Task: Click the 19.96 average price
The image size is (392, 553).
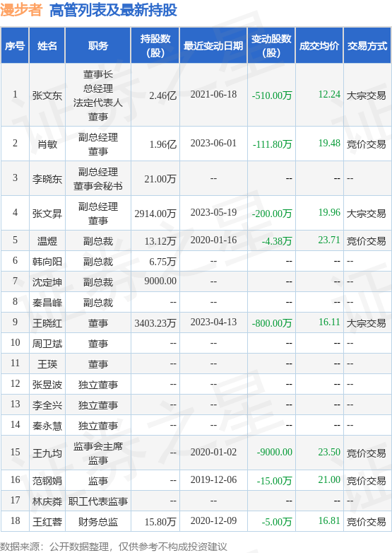Action: point(329,212)
